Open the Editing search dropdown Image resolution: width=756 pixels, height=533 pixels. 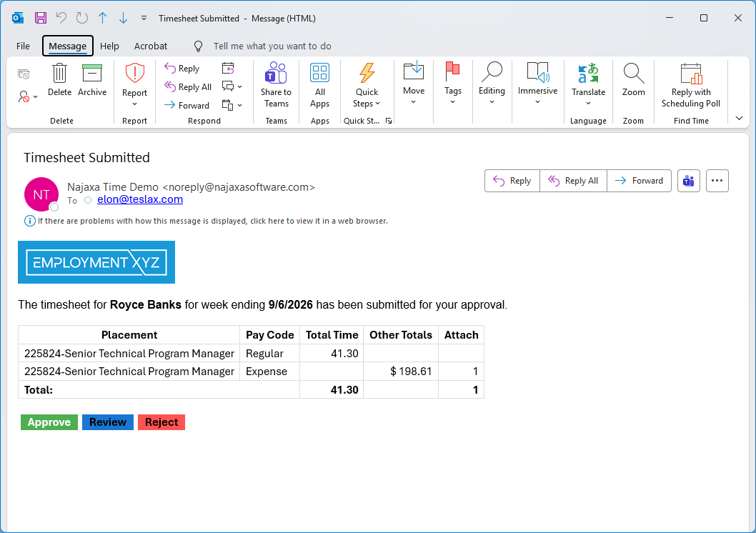[x=492, y=84]
